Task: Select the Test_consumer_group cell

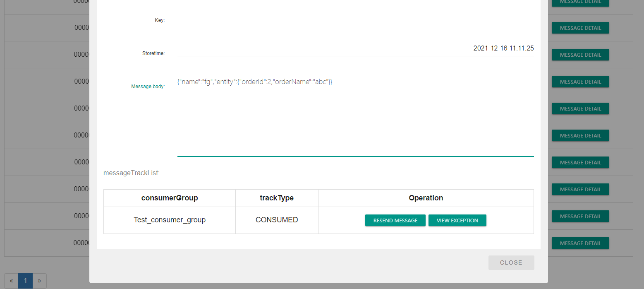Action: [x=170, y=220]
